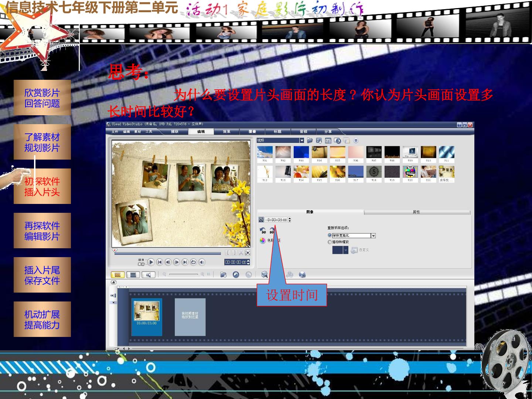Click the cut clip scissors icon
Image resolution: width=532 pixels, height=399 pixels.
click(241, 253)
